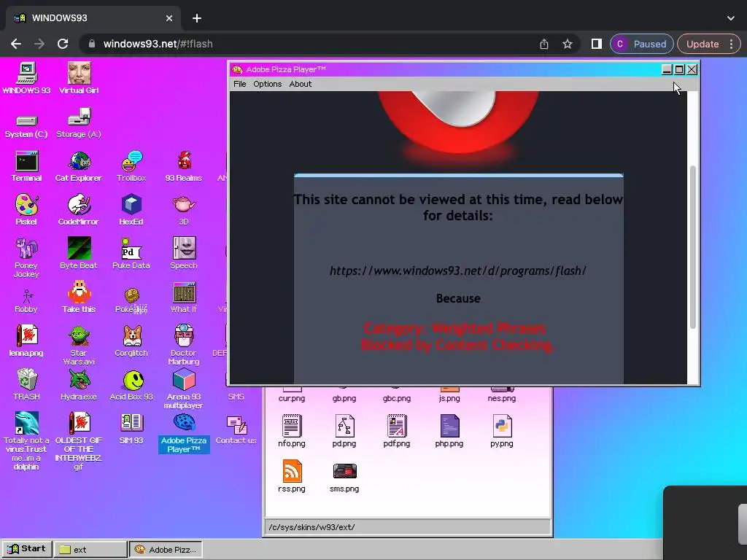Select php.png in the ext window
The image size is (747, 560).
click(449, 432)
